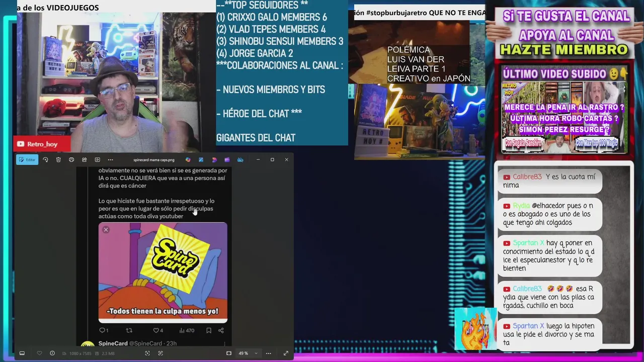The width and height of the screenshot is (644, 362).
Task: Mark the image as favorite with heart icon
Action: click(x=39, y=353)
